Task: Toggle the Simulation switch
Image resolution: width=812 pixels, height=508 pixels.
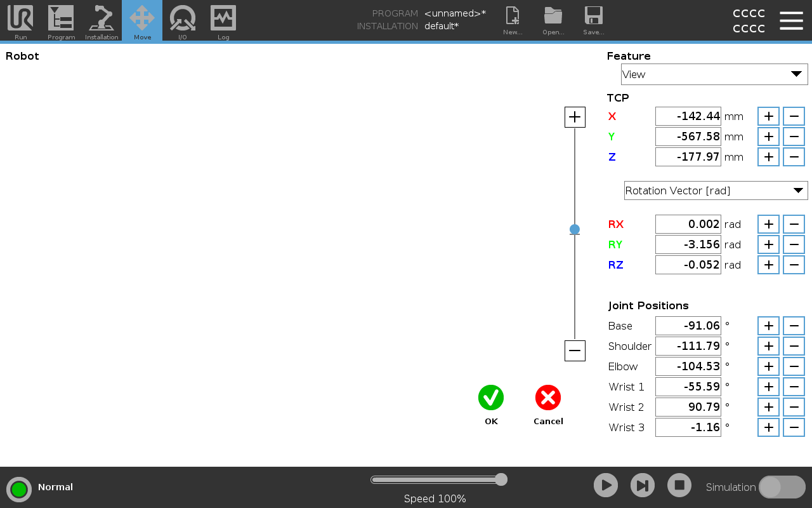Action: click(782, 487)
